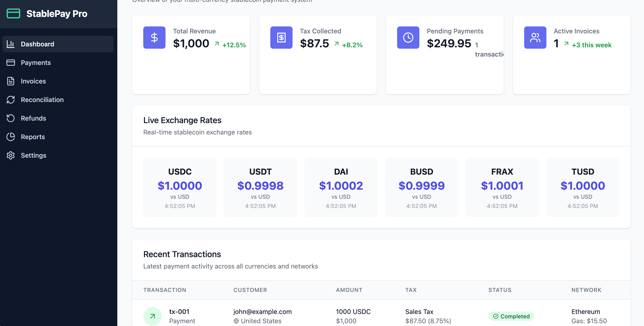Image resolution: width=644 pixels, height=326 pixels.
Task: Click the Total Revenue dollar icon
Action: point(154,38)
